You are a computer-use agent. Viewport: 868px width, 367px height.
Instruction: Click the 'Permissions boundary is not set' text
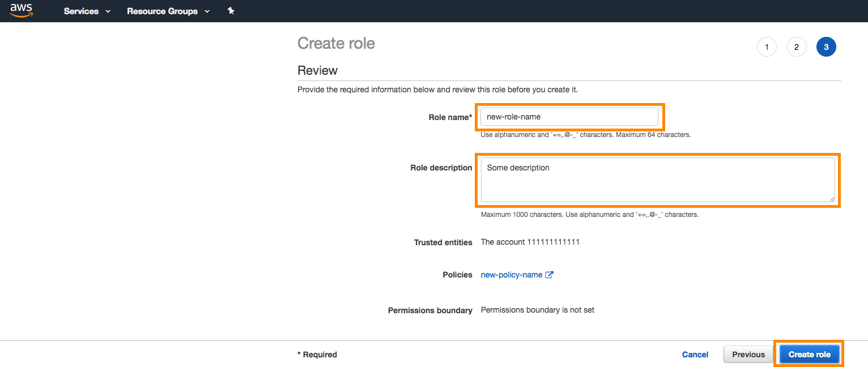coord(537,310)
